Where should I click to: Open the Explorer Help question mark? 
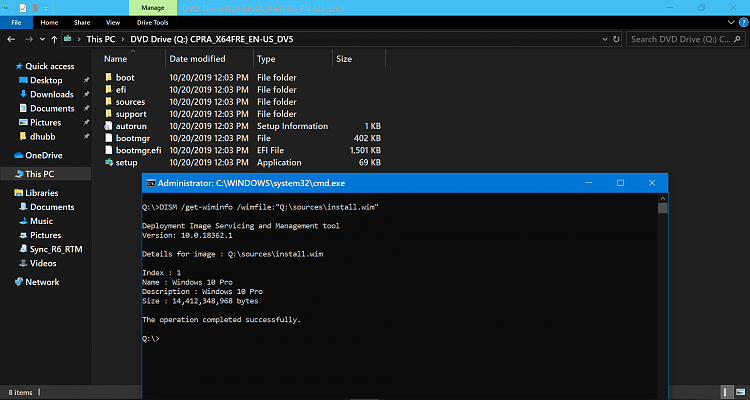(x=743, y=22)
